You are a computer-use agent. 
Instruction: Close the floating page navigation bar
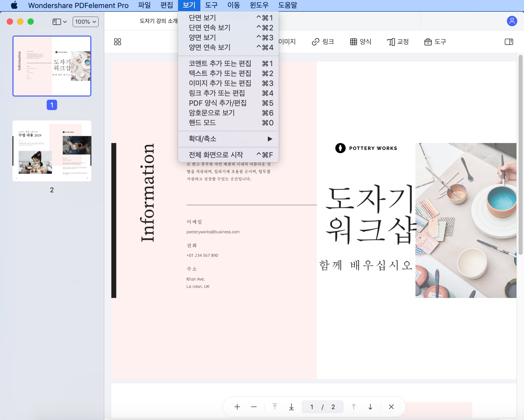(x=391, y=407)
